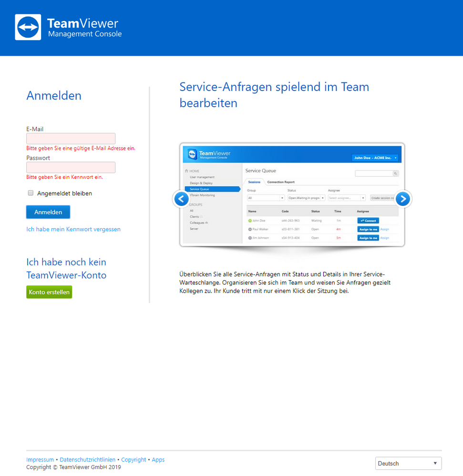Image resolution: width=463 pixels, height=476 pixels.
Task: Click the email validation error message
Action: tap(81, 148)
